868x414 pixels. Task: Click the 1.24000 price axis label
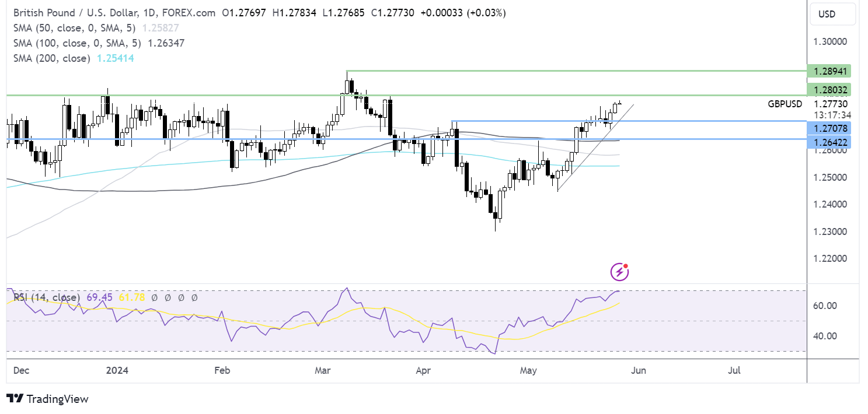829,205
